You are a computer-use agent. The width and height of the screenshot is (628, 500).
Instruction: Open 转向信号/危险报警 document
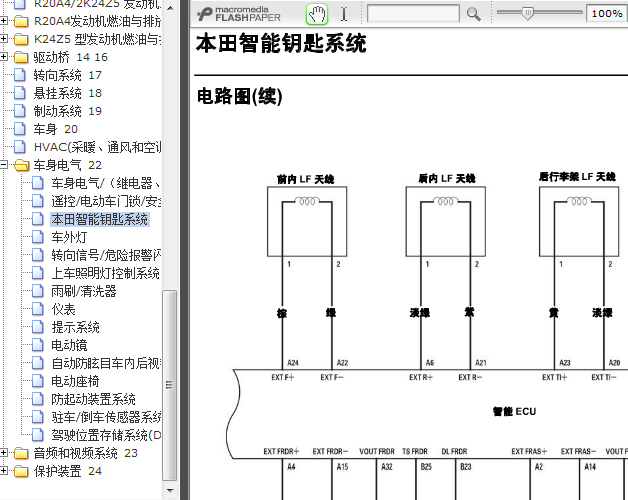[x=106, y=255]
